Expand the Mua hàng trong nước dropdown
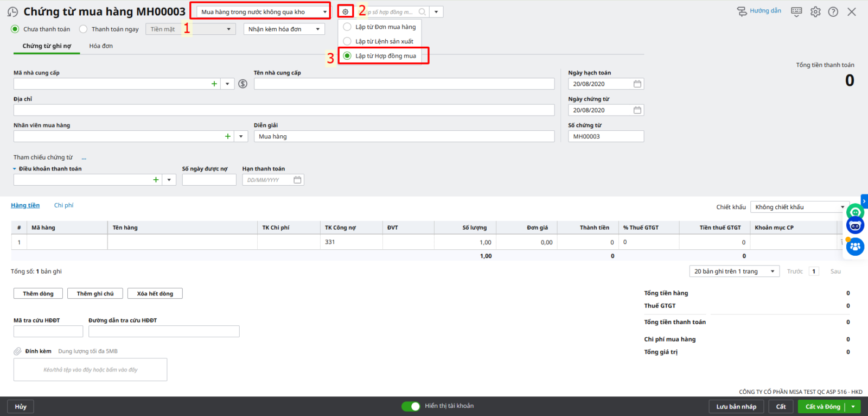Screen dimensions: 868x416 tap(324, 12)
